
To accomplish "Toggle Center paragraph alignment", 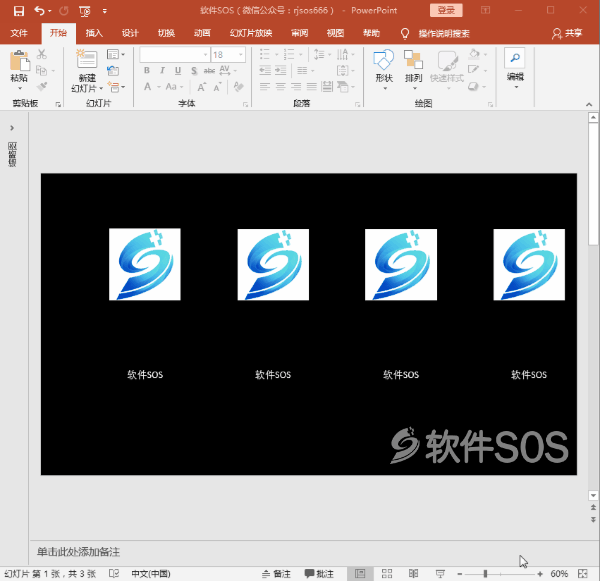I will pos(280,87).
